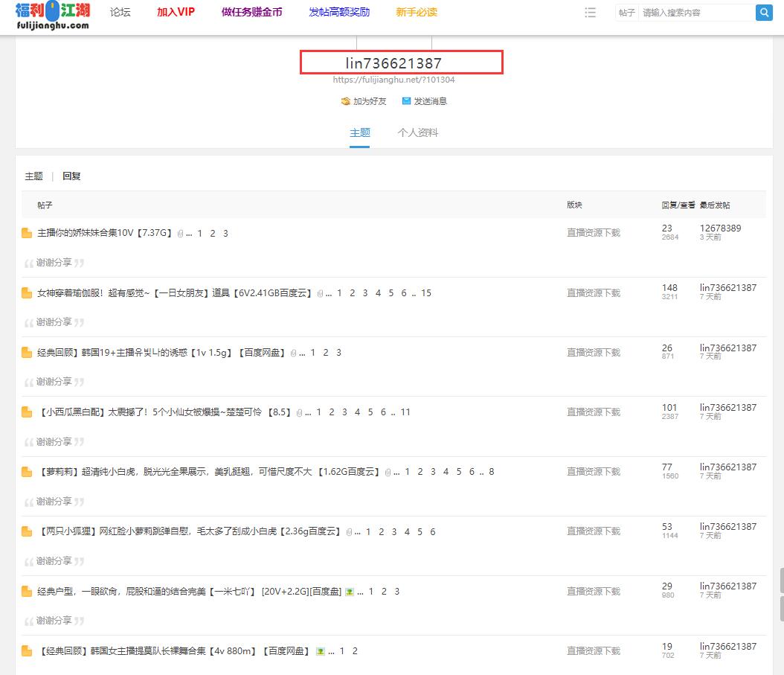Open the 帖子 search type dropdown
The height and width of the screenshot is (675, 784).
pyautogui.click(x=626, y=13)
